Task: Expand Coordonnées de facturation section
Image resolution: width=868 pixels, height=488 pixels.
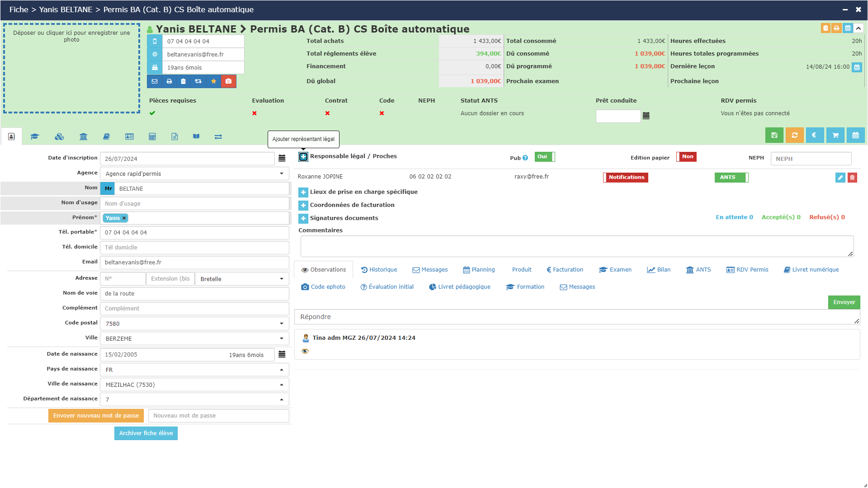Action: click(x=303, y=205)
